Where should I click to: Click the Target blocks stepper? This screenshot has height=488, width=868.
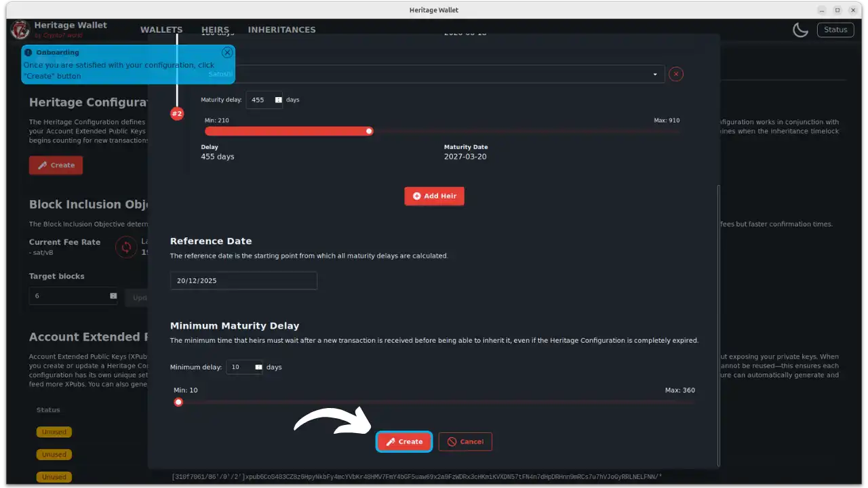pyautogui.click(x=113, y=296)
